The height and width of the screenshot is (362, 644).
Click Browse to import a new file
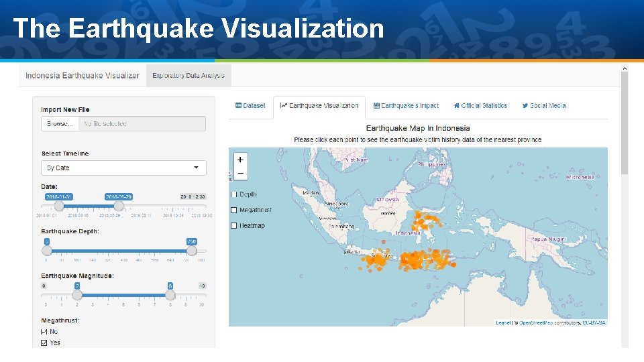pos(60,123)
